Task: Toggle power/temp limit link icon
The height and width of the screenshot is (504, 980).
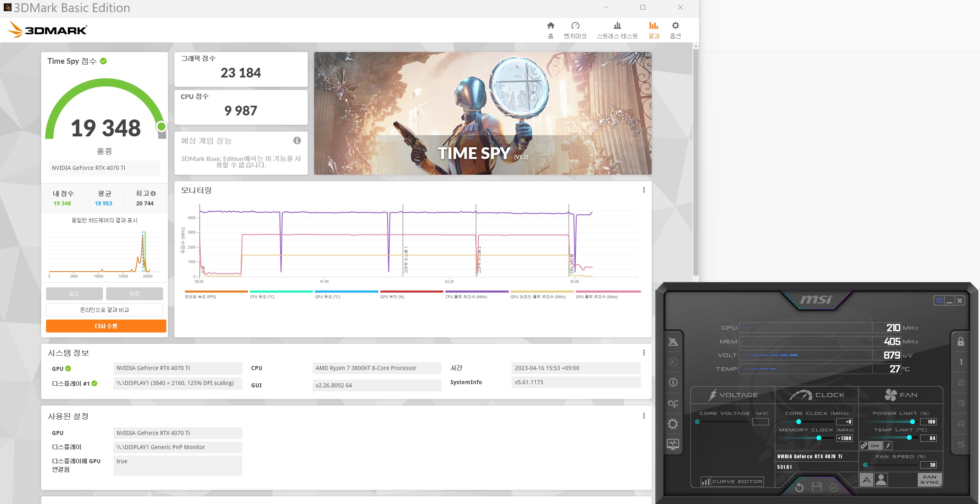Action: click(x=864, y=445)
